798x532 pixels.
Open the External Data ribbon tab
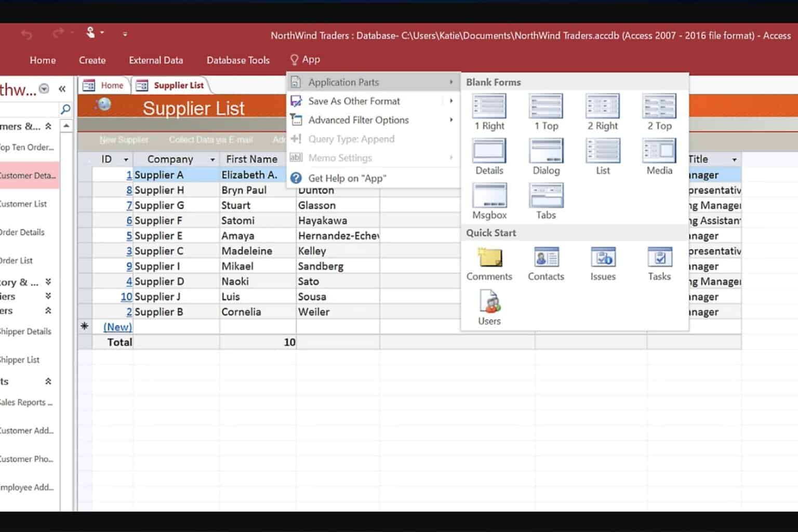point(156,60)
